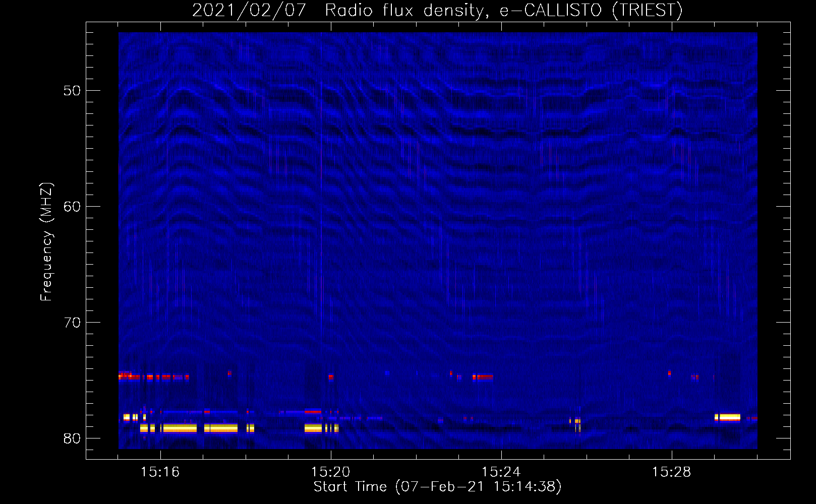Click the 70 MHz tick label

coord(72,323)
